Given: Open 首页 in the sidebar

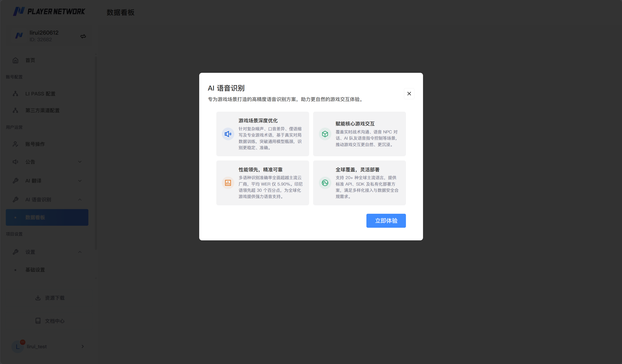Looking at the screenshot, I should pyautogui.click(x=47, y=60).
